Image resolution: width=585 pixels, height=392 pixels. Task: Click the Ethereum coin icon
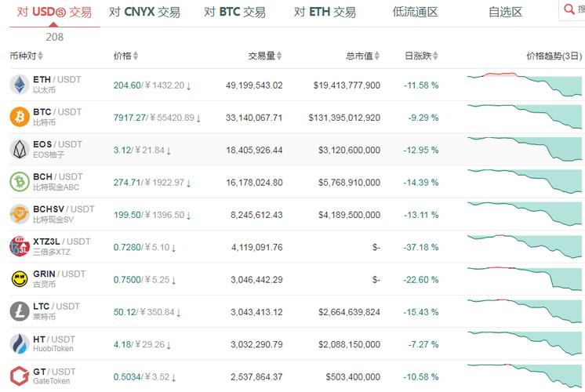click(x=20, y=85)
